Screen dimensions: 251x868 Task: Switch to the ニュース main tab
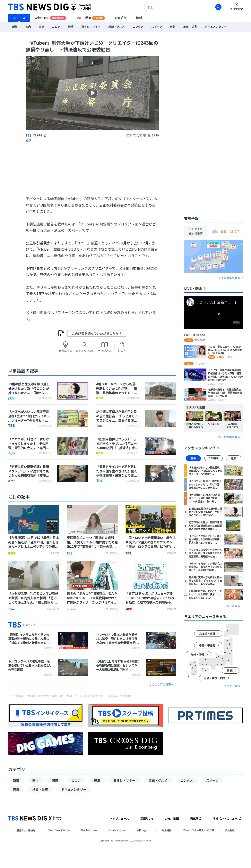(x=19, y=18)
